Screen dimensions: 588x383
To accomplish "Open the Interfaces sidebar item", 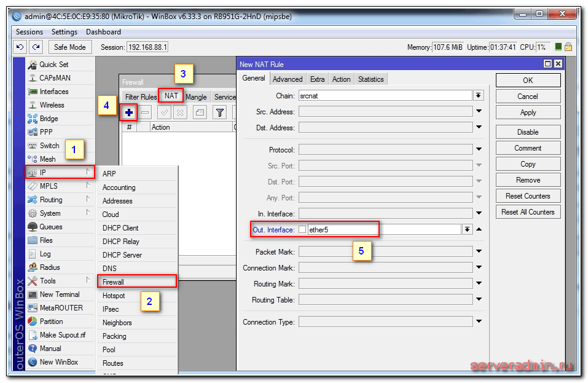I will [x=54, y=92].
